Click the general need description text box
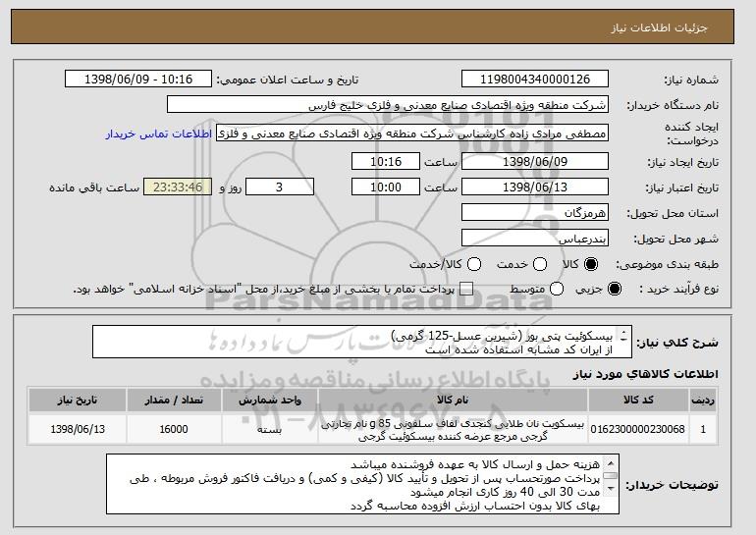This screenshot has height=535, width=756. [x=362, y=342]
